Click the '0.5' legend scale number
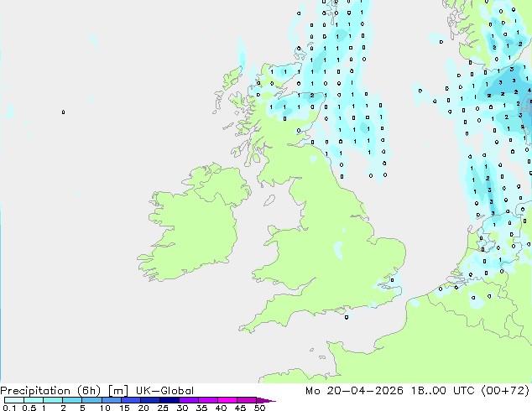 [x=29, y=408]
